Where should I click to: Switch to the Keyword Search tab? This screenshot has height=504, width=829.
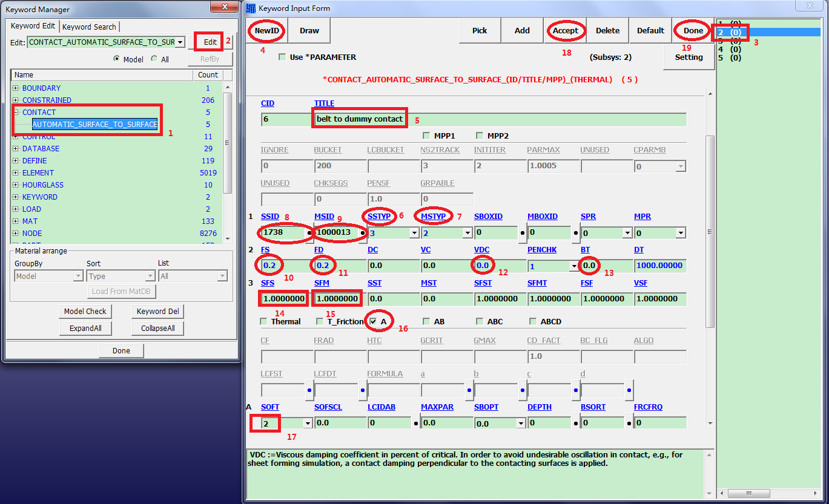click(x=90, y=27)
